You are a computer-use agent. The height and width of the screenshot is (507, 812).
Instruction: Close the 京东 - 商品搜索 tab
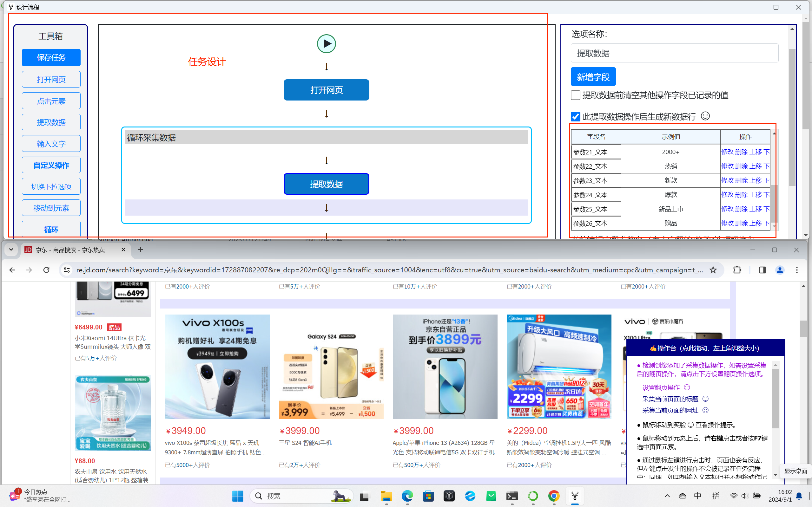(x=123, y=250)
